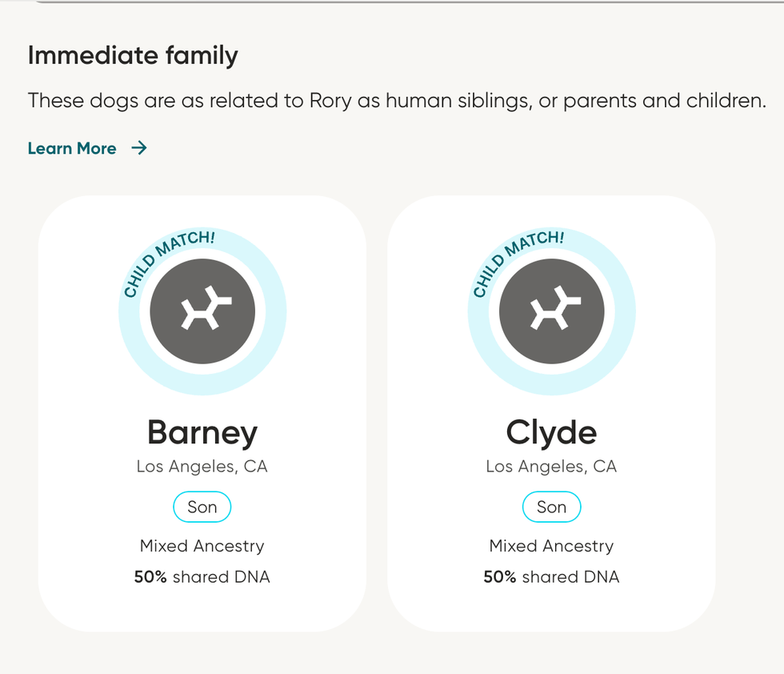Viewport: 784px width, 674px height.
Task: Click the Son tag on Barney's card
Action: tap(202, 507)
